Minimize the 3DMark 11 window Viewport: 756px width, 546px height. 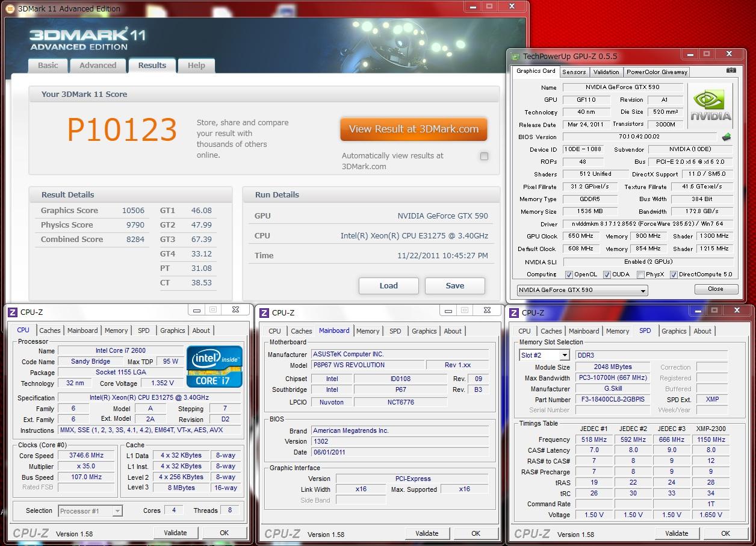473,6
